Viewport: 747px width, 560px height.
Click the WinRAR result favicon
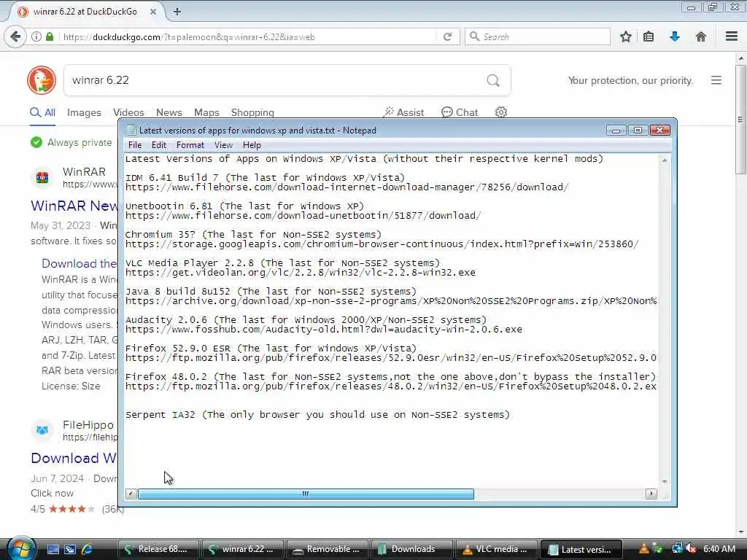click(x=42, y=178)
